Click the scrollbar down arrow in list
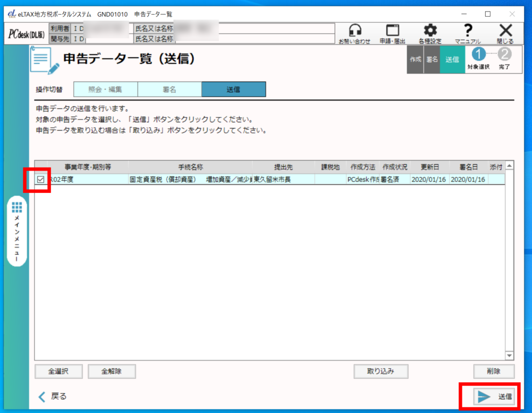The width and height of the screenshot is (532, 413). click(509, 356)
